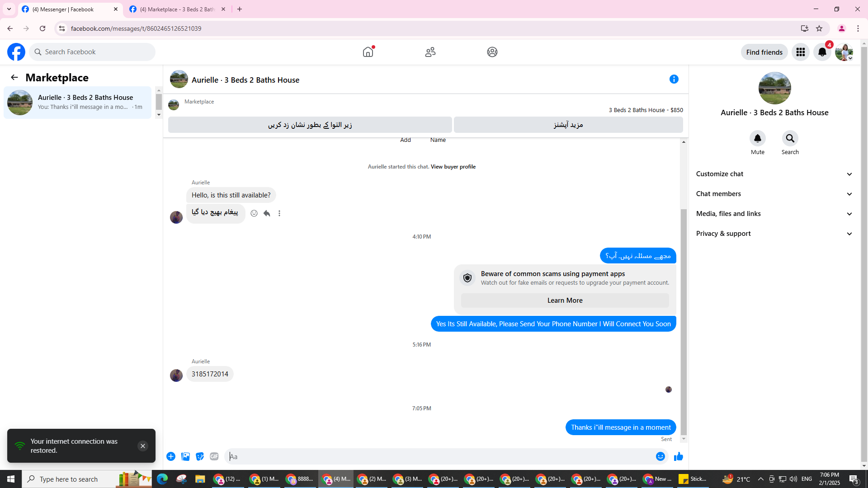Viewport: 868px width, 488px height.
Task: Click the conversation information icon
Action: [674, 80]
